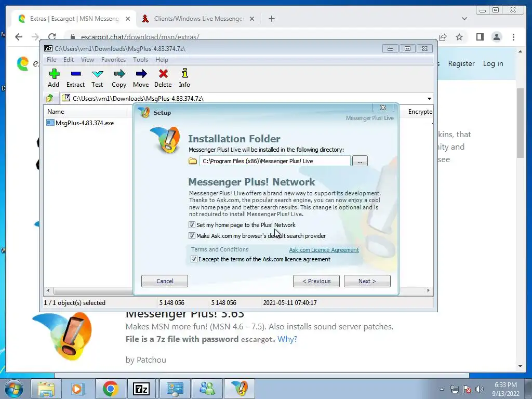Click the volume speaker tray icon
Viewport: 532px width, 399px height.
(479, 389)
